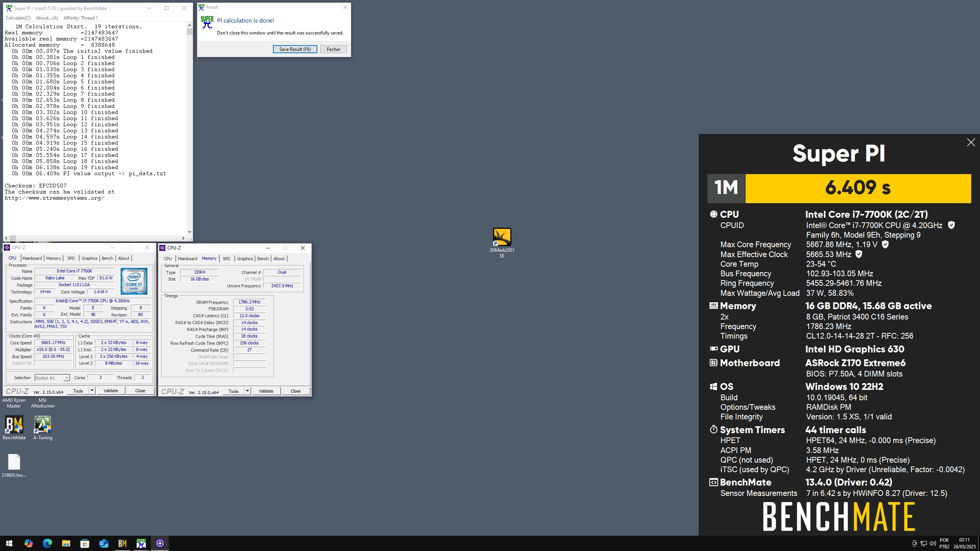Click the down arrow of Super PI vertical scrollbar

tap(189, 231)
